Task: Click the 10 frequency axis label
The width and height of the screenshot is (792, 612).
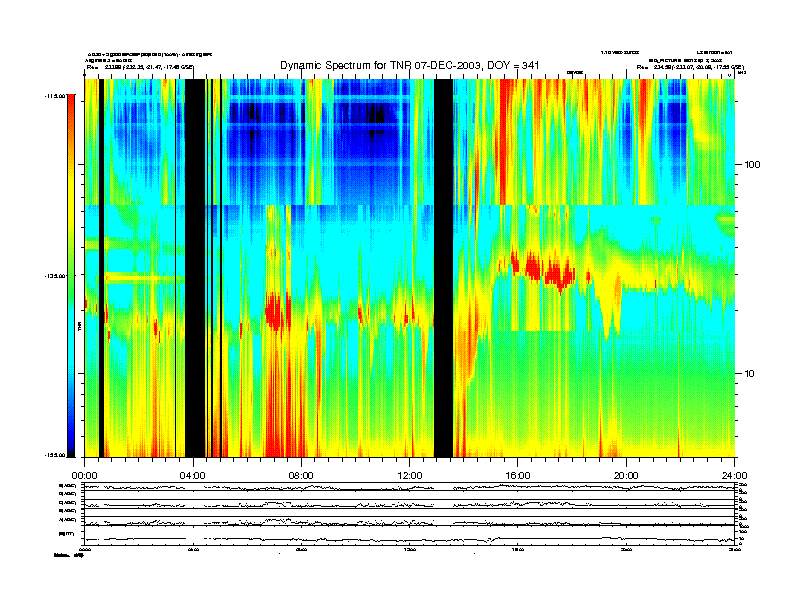Action: click(750, 374)
